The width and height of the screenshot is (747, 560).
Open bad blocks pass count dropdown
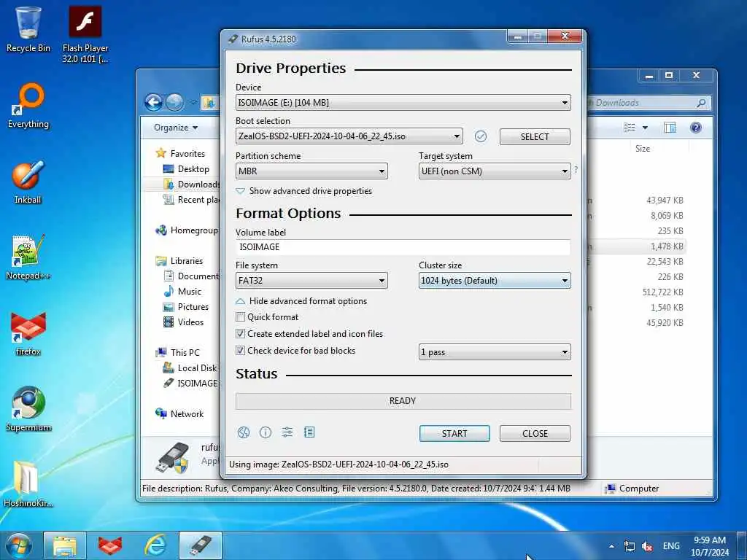[495, 352]
